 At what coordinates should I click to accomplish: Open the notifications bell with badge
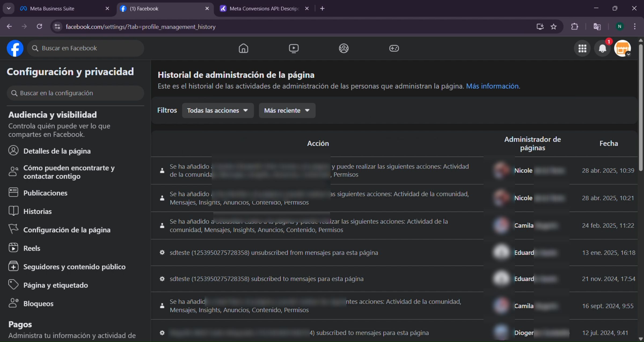pos(603,48)
